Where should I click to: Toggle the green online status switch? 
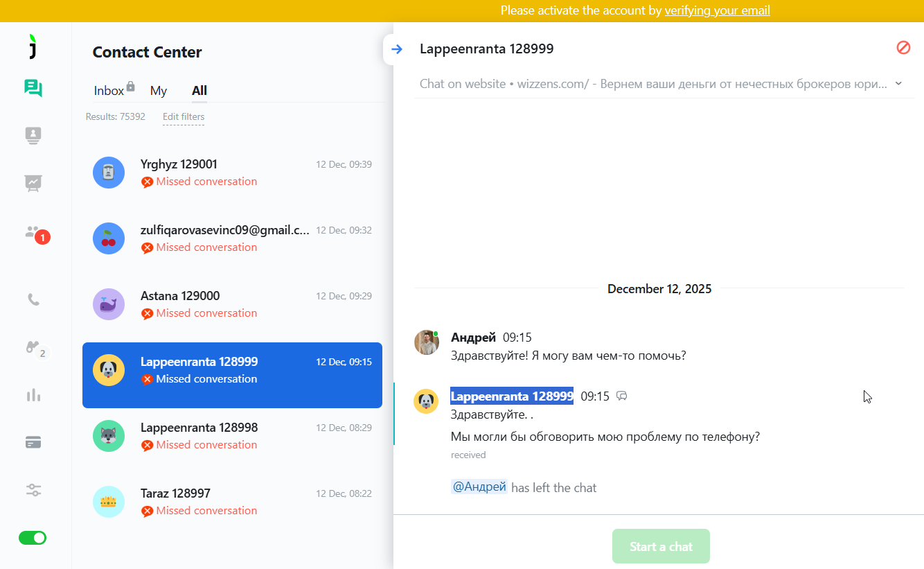(33, 538)
